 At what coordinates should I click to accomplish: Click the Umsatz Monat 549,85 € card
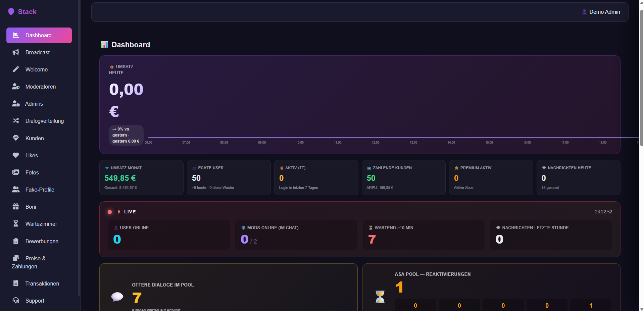point(141,177)
